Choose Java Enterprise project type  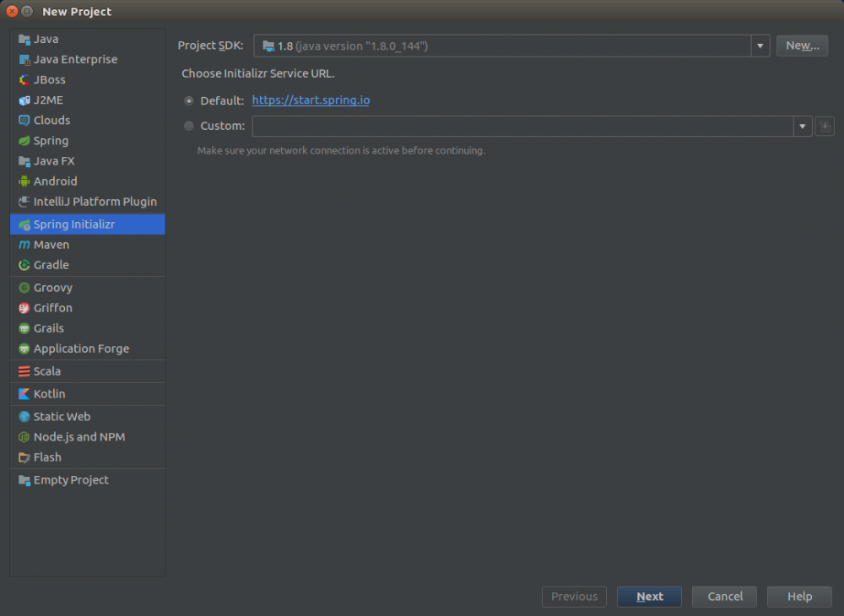coord(75,60)
